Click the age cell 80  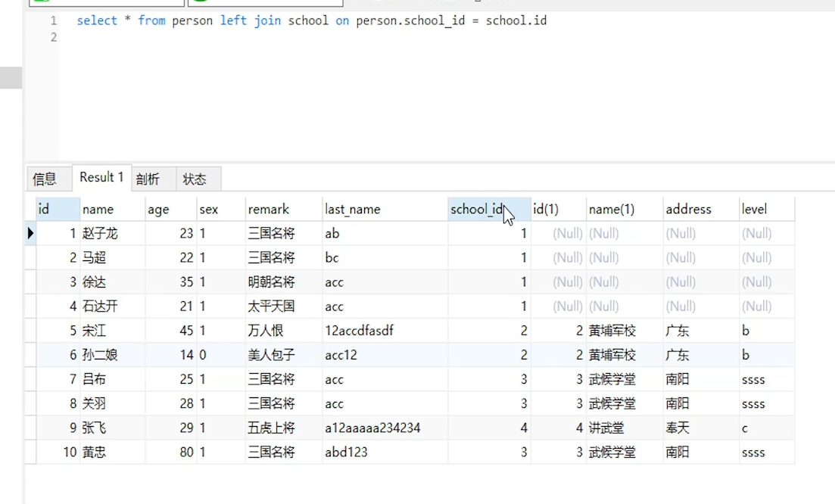tap(171, 453)
